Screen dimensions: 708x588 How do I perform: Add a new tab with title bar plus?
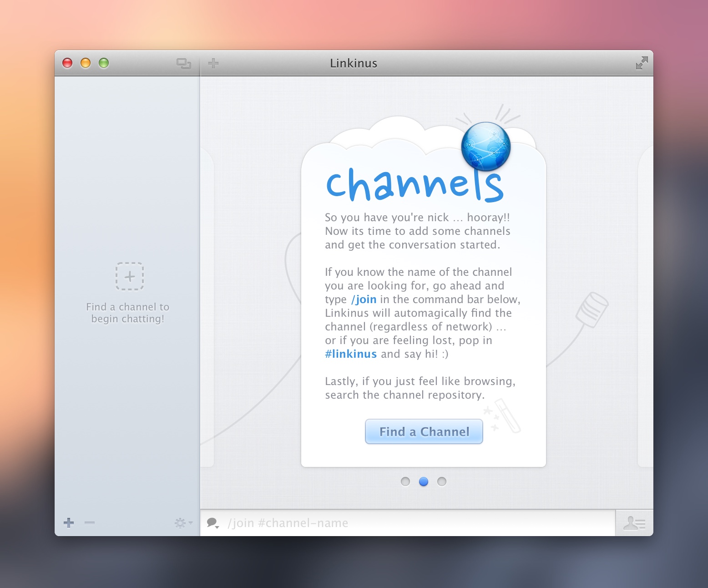tap(213, 63)
